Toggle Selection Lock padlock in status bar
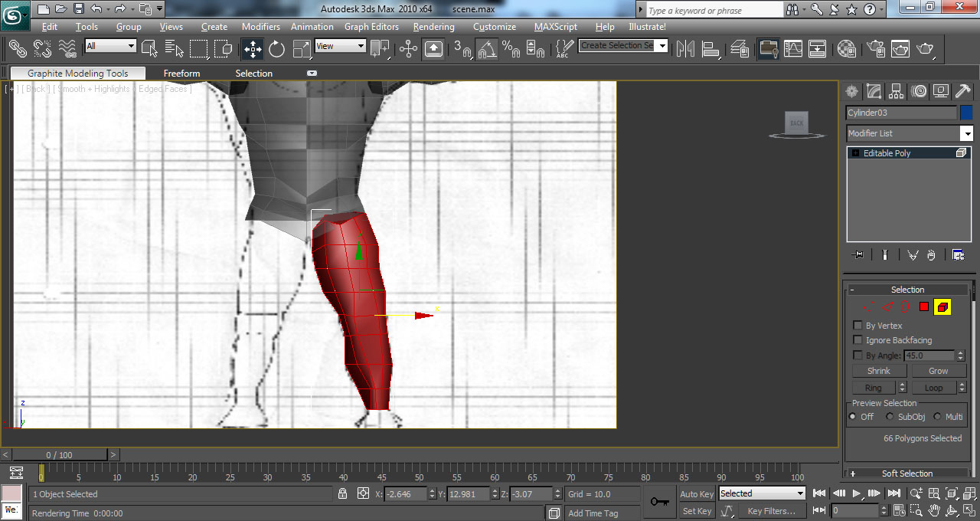Screen dimensions: 980x521 click(x=343, y=493)
